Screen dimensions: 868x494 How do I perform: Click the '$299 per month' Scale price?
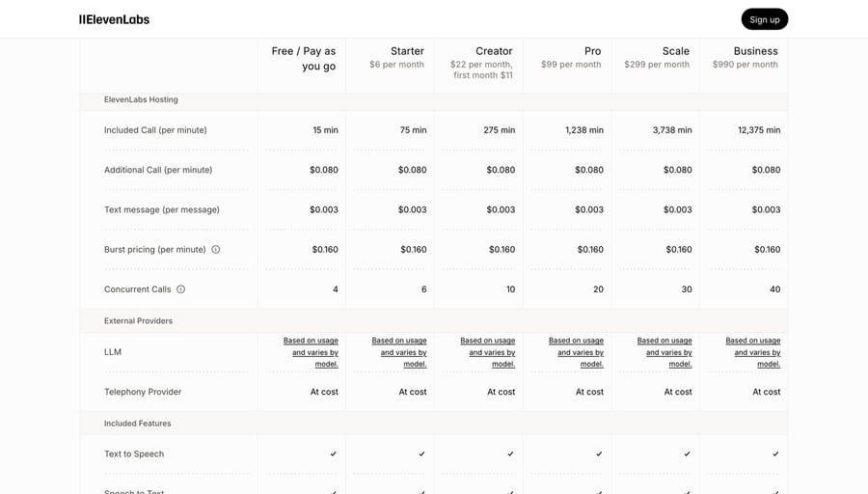(x=657, y=65)
